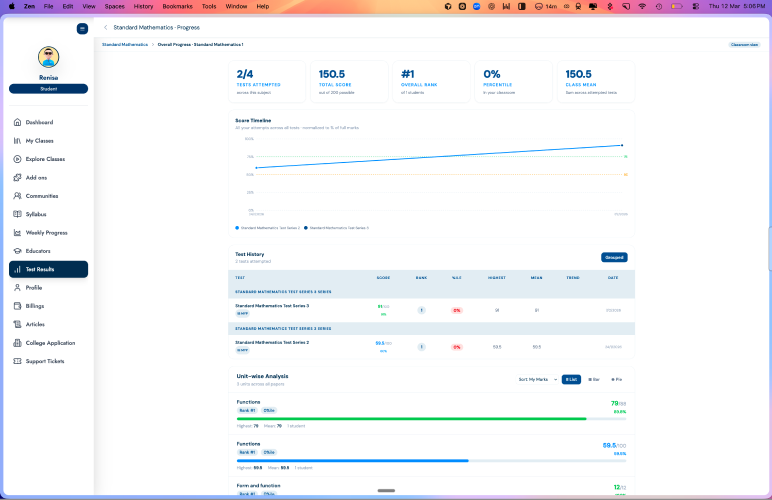This screenshot has height=500, width=772.
Task: Toggle the Grouped view in Test History
Action: (614, 257)
